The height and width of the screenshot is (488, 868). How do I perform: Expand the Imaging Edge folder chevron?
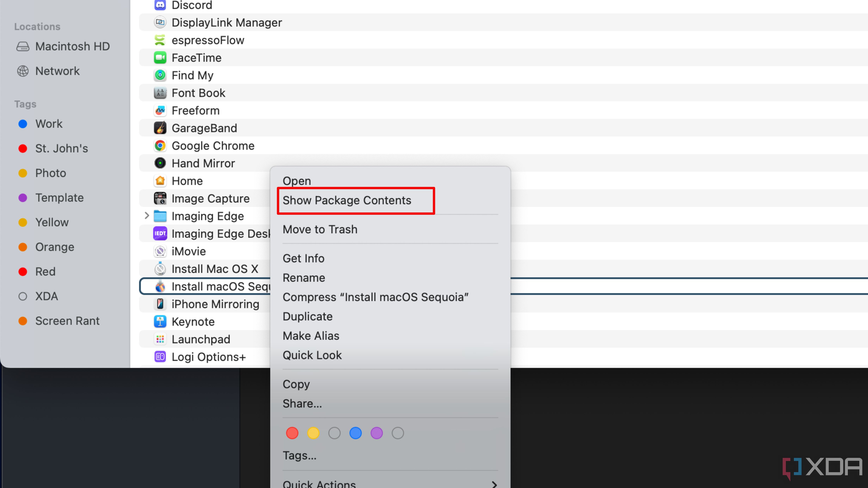pos(147,216)
